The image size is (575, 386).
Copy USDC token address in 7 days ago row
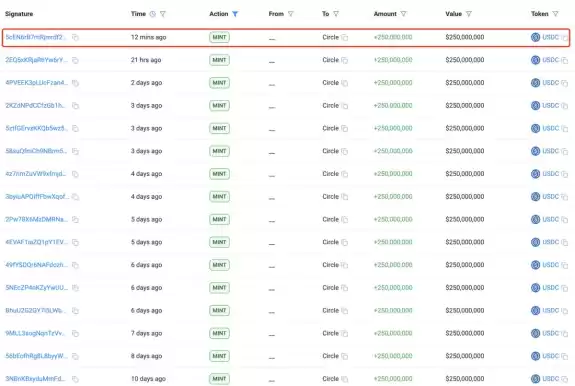point(564,334)
